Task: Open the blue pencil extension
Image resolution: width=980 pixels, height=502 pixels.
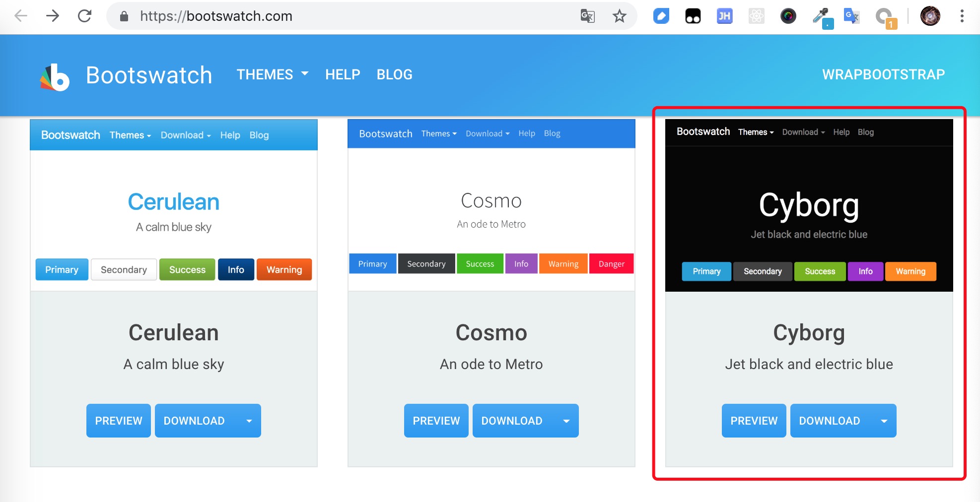Action: pyautogui.click(x=661, y=16)
